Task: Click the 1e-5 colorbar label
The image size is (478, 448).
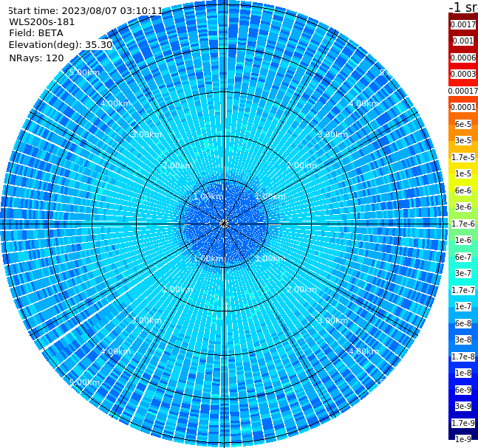Action: coord(463,173)
